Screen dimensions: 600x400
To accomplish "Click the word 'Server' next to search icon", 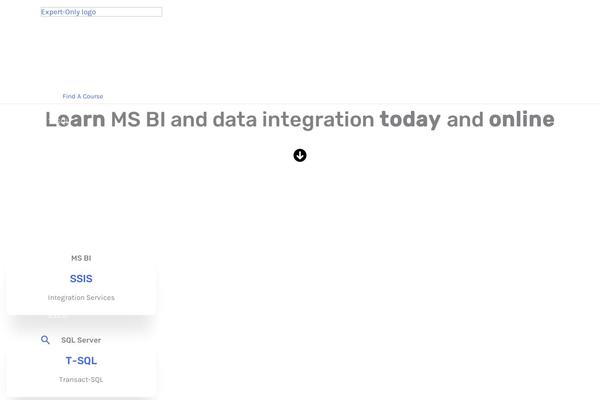I will (89, 340).
